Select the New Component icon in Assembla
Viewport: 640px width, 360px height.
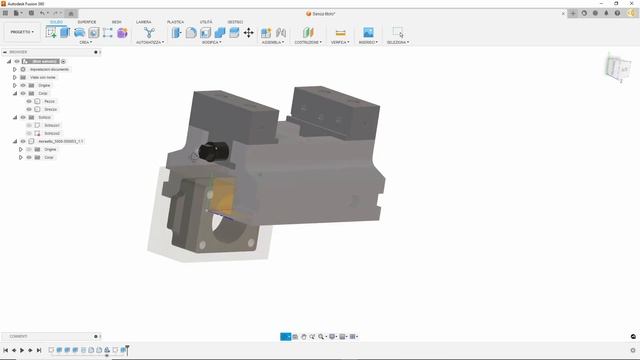coord(266,32)
